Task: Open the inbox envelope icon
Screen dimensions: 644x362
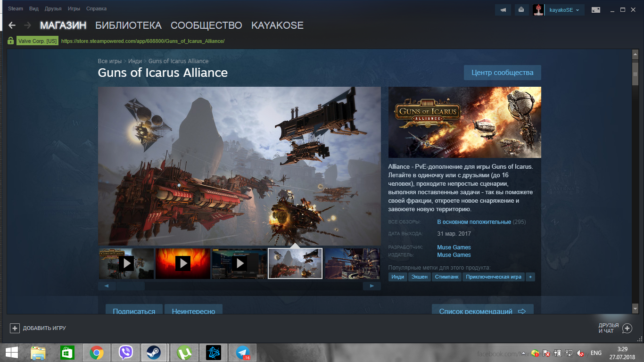Action: click(521, 9)
